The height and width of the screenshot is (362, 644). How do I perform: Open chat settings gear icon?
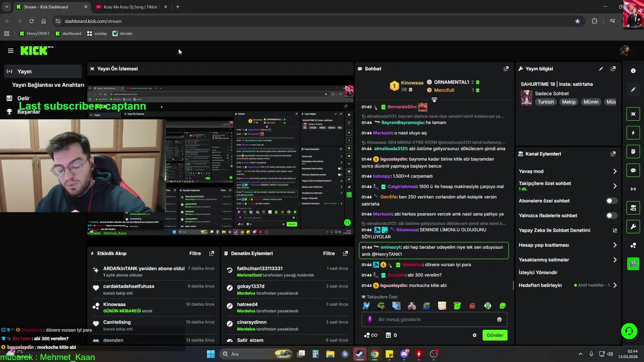(474, 335)
